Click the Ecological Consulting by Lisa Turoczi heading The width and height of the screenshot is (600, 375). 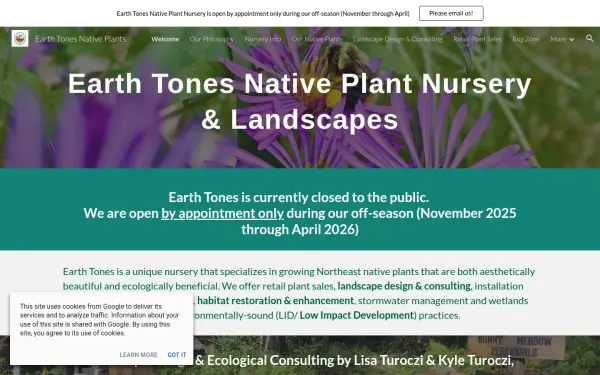point(354,360)
